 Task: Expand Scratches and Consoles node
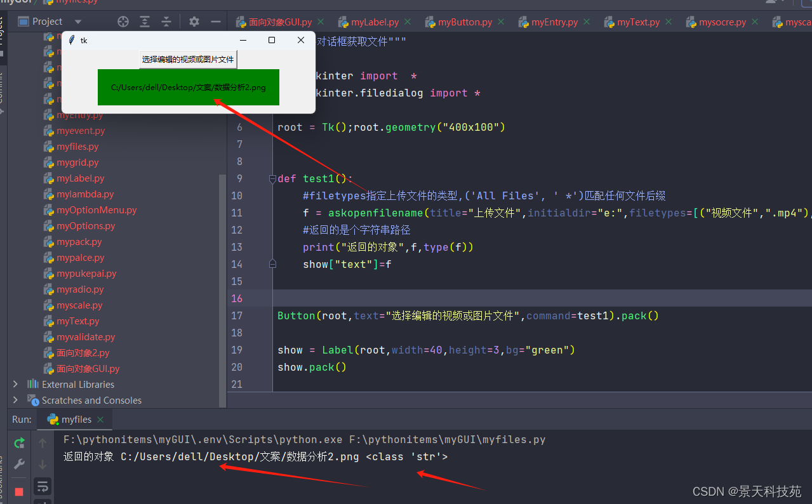(16, 400)
